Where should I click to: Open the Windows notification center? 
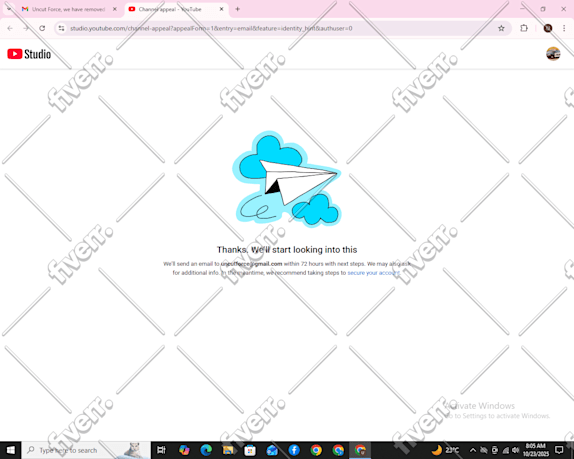coord(559,450)
